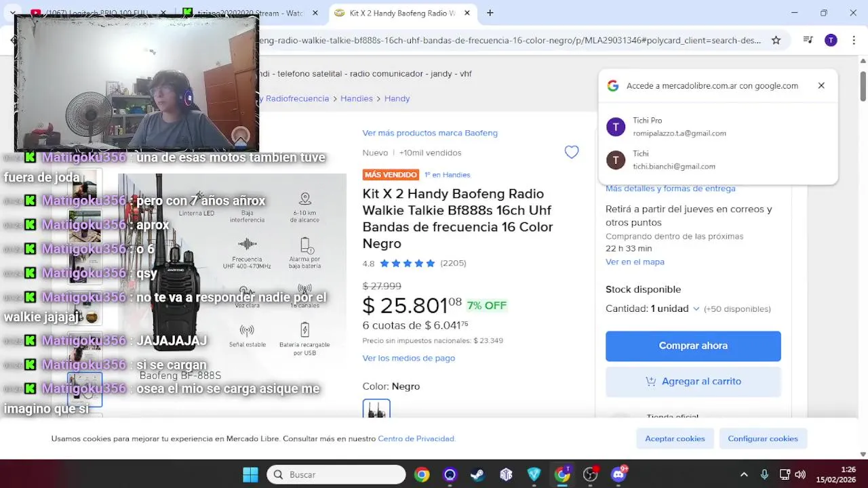
Task: Expand the Cantidad 1 unidad dropdown
Action: click(652, 308)
